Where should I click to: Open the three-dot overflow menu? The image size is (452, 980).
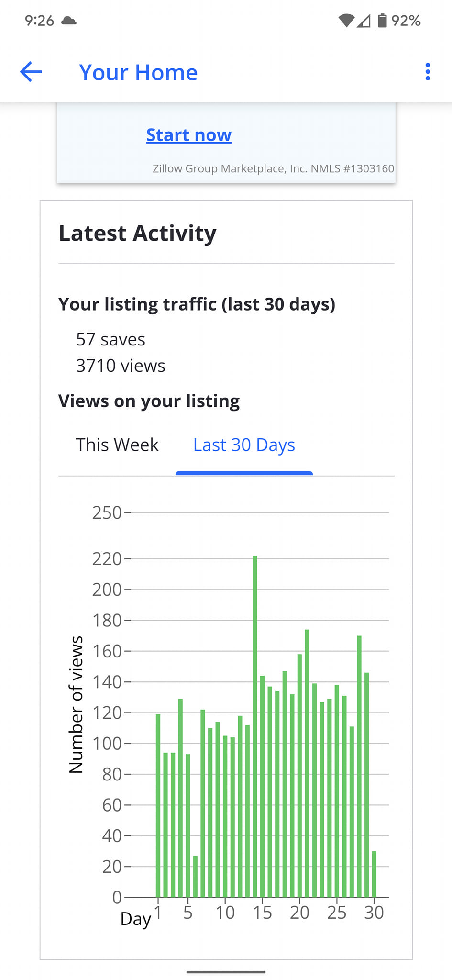point(428,72)
